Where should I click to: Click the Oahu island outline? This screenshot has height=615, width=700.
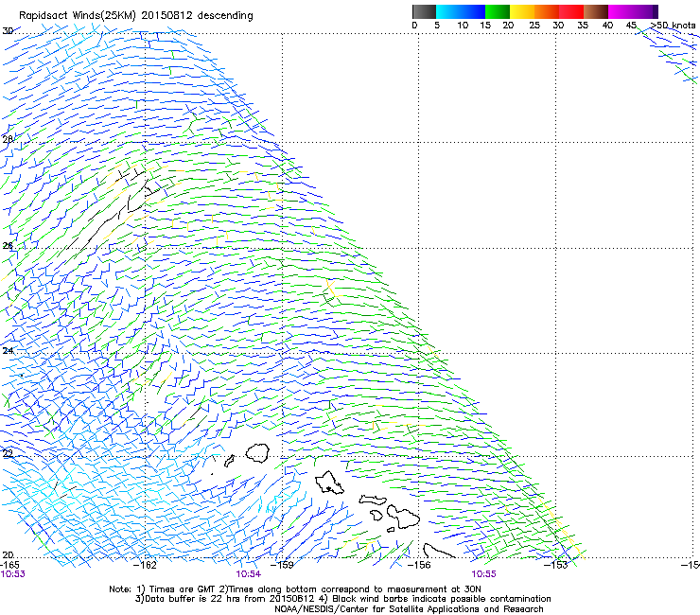(x=329, y=483)
